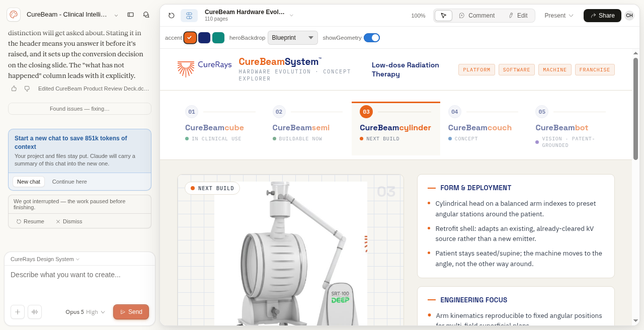Select the pointer cursor mode
Screen dimensions: 644x330
(x=443, y=16)
